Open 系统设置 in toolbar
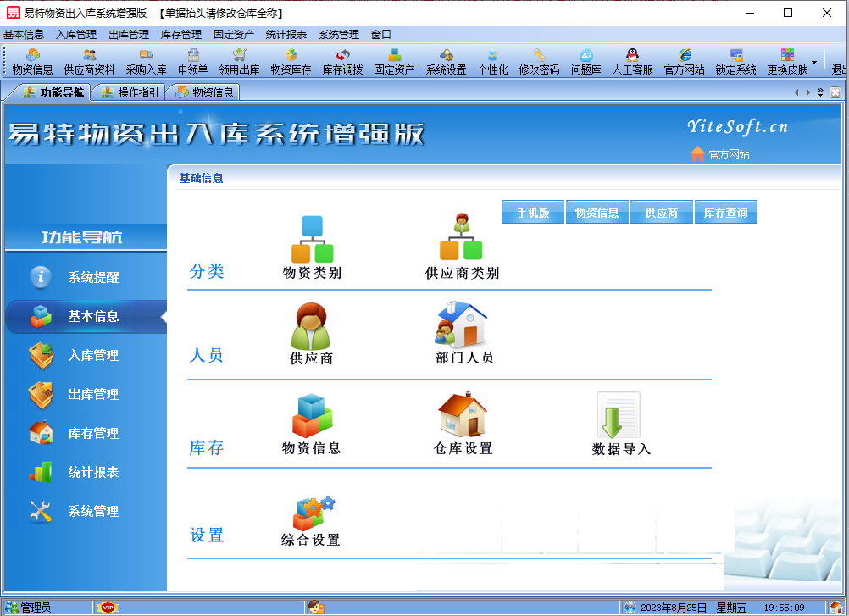849x616 pixels. pyautogui.click(x=447, y=62)
